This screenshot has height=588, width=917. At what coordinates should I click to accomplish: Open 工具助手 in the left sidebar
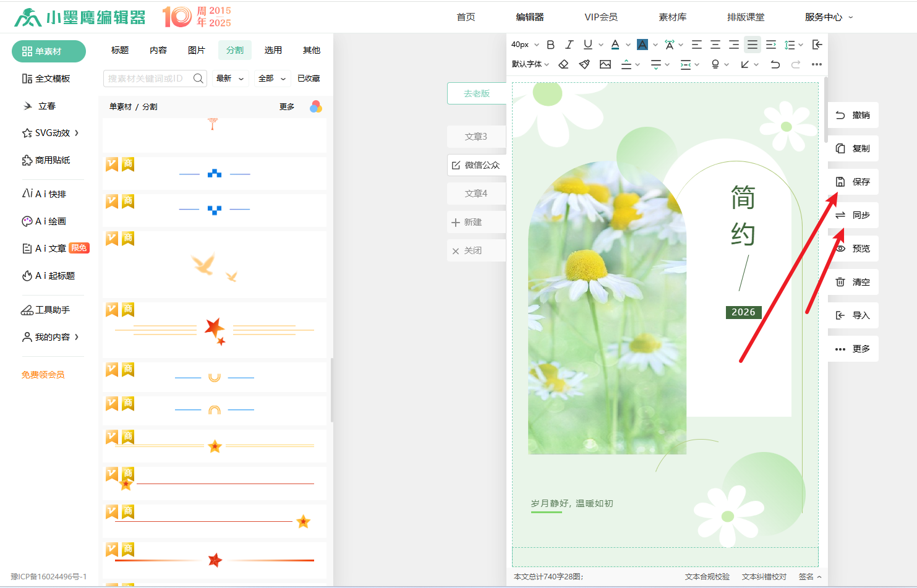tap(46, 310)
